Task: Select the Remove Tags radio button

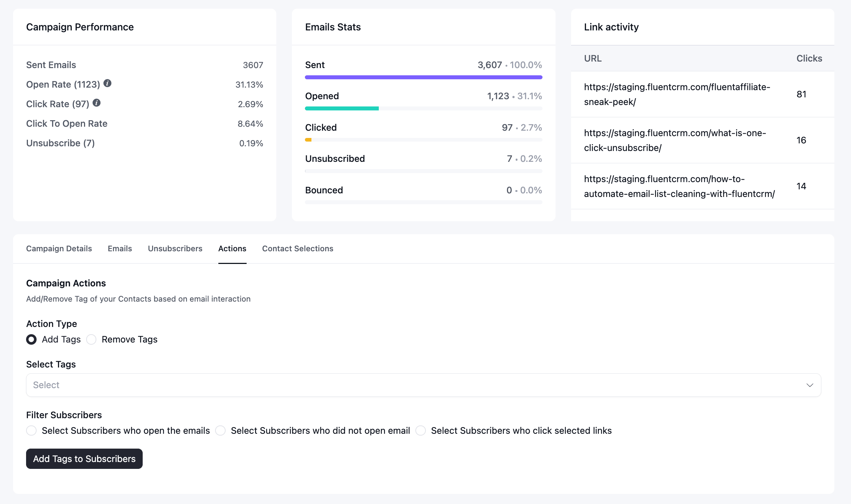Action: (x=91, y=339)
